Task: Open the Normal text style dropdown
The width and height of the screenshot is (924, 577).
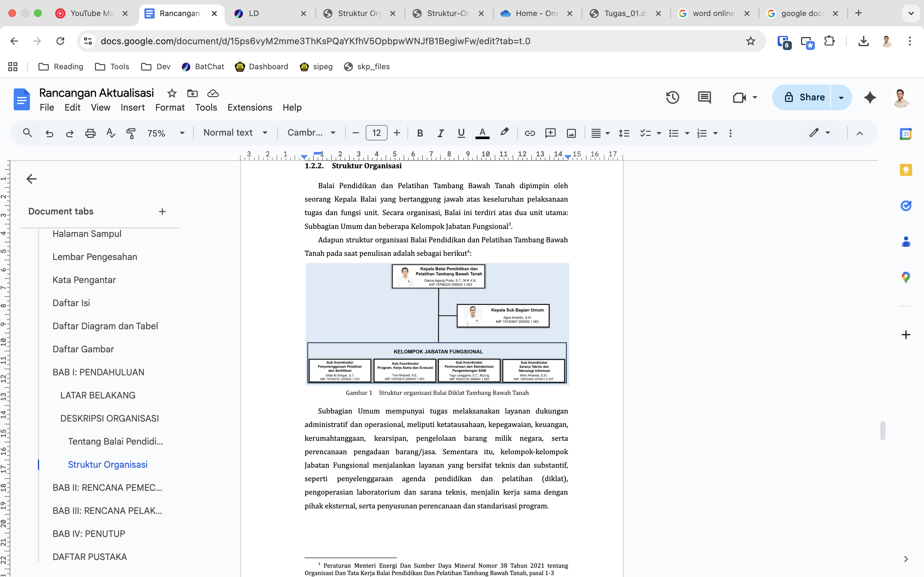Action: coord(235,133)
